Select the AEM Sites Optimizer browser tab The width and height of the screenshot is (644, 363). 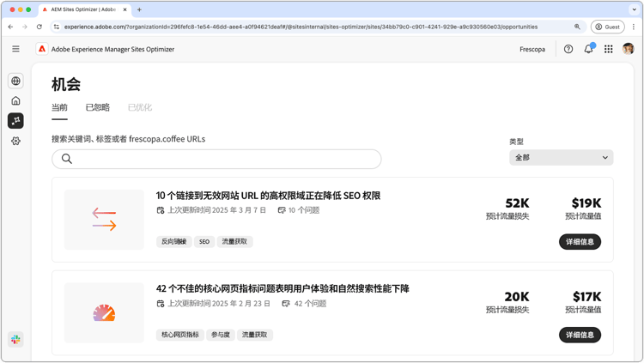[85, 9]
